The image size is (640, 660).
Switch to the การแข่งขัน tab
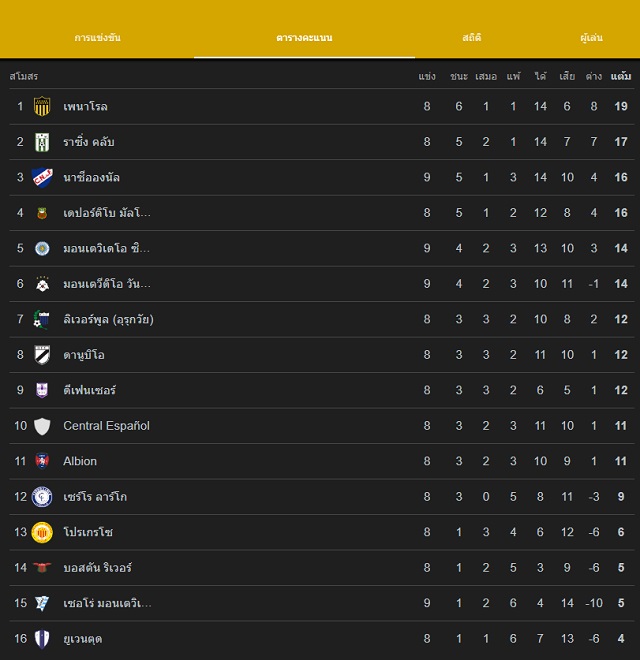point(97,38)
